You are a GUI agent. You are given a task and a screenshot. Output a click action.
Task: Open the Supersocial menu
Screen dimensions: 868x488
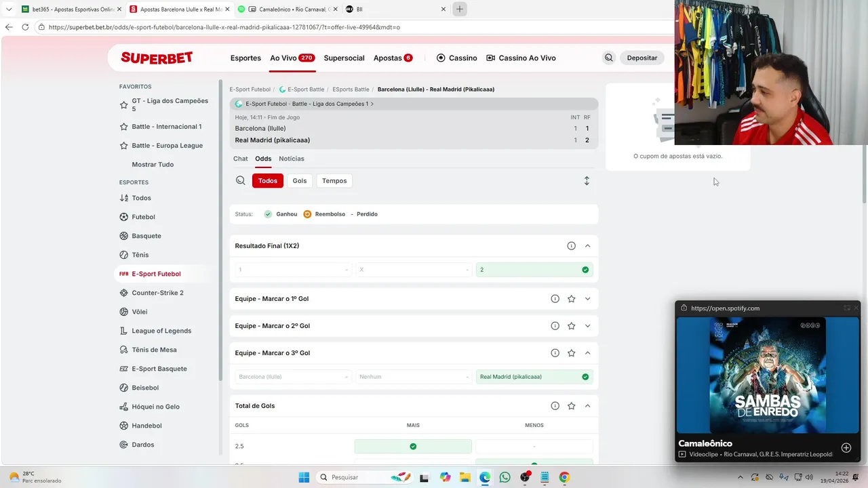point(344,58)
